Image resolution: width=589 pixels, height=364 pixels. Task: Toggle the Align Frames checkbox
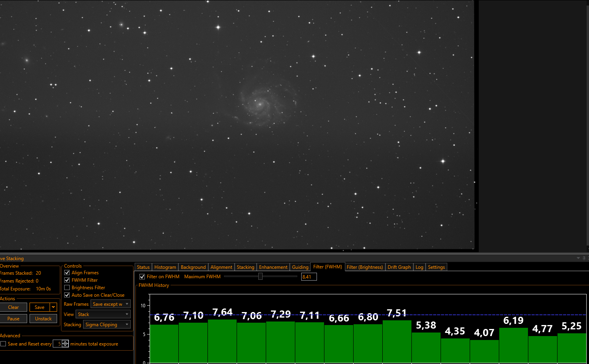(67, 272)
